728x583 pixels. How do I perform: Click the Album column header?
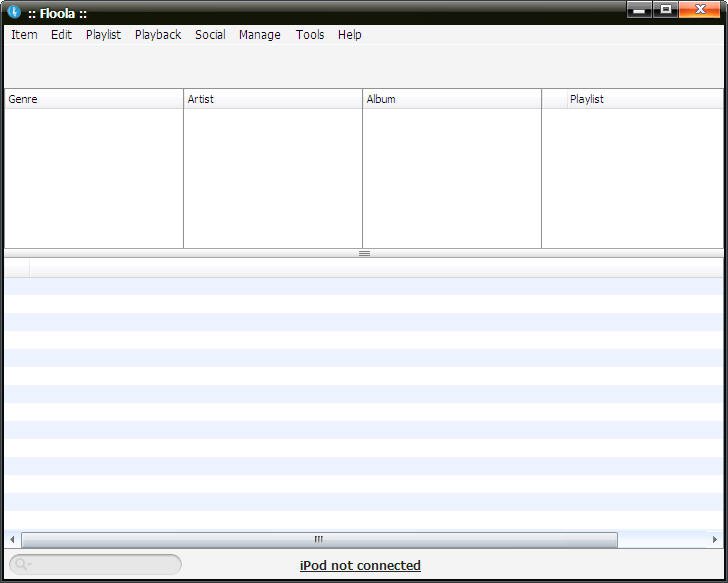coord(452,99)
